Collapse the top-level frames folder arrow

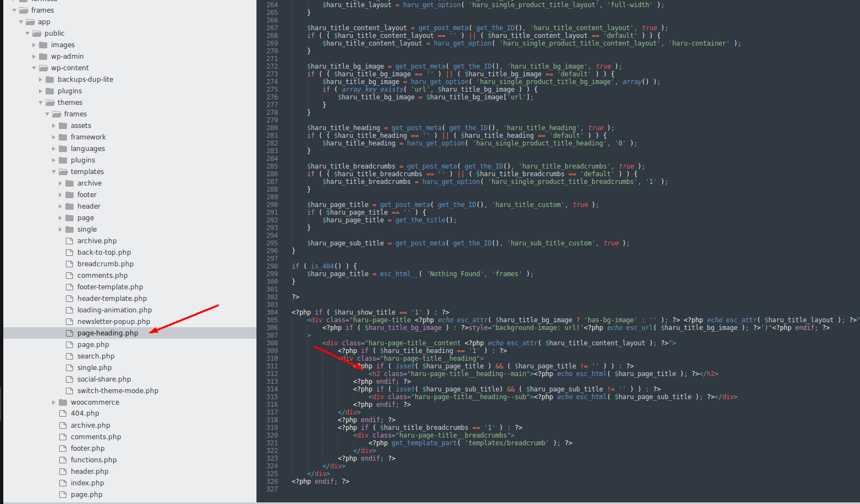pos(14,10)
